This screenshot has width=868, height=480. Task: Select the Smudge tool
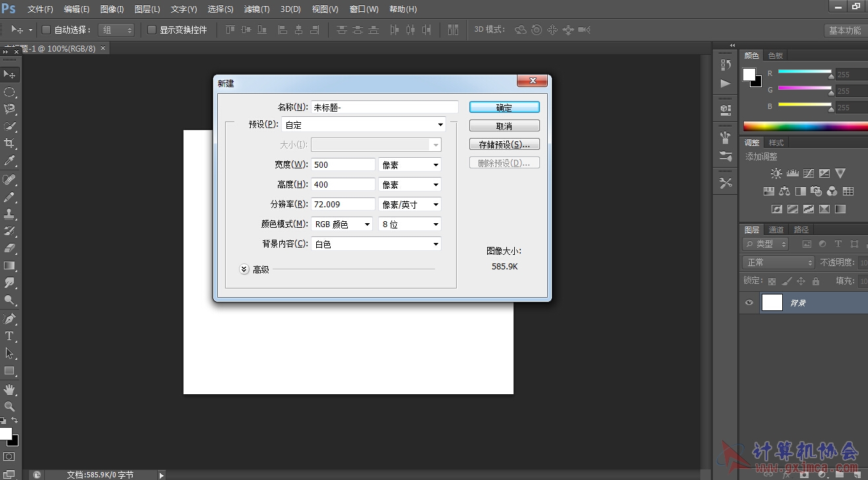pos(9,283)
